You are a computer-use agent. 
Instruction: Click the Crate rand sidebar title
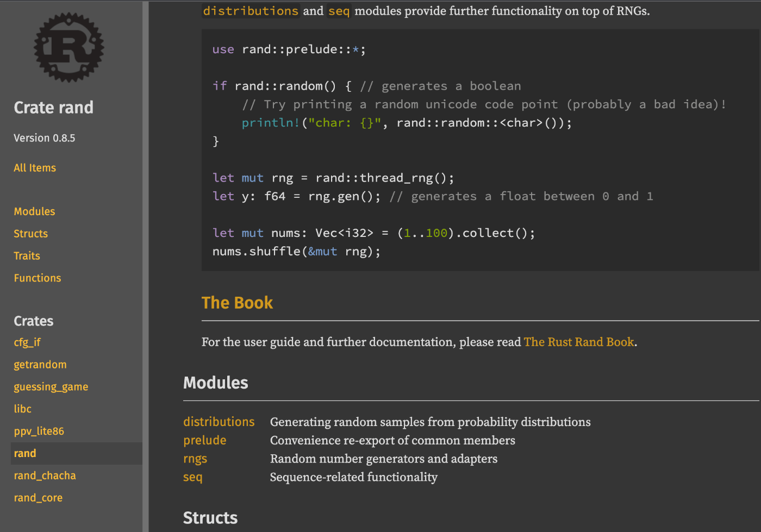[54, 108]
